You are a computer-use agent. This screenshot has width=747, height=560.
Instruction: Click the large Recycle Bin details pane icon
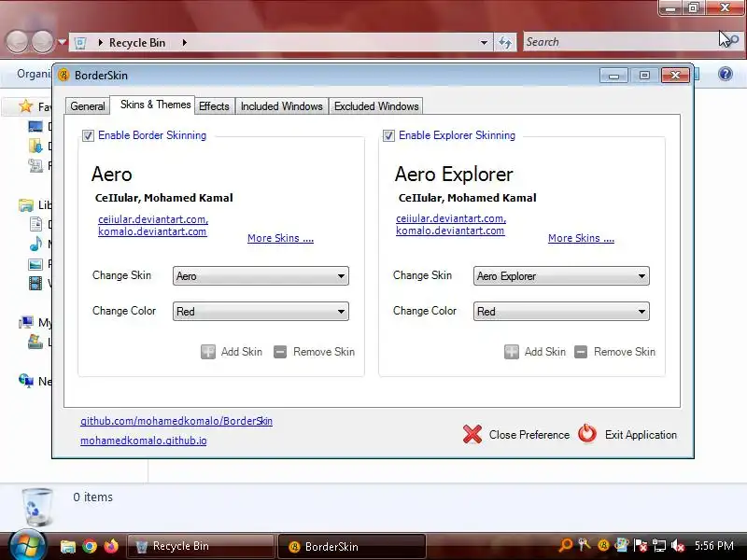36,508
